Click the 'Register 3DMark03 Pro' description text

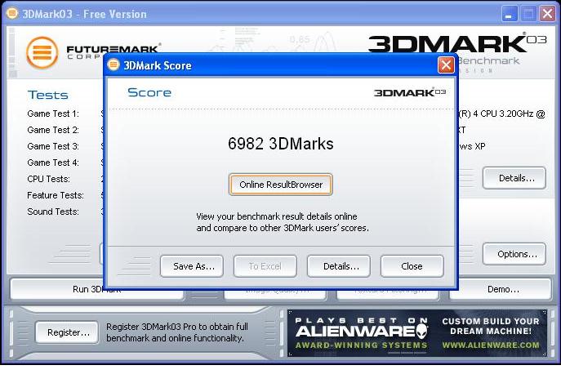(177, 332)
